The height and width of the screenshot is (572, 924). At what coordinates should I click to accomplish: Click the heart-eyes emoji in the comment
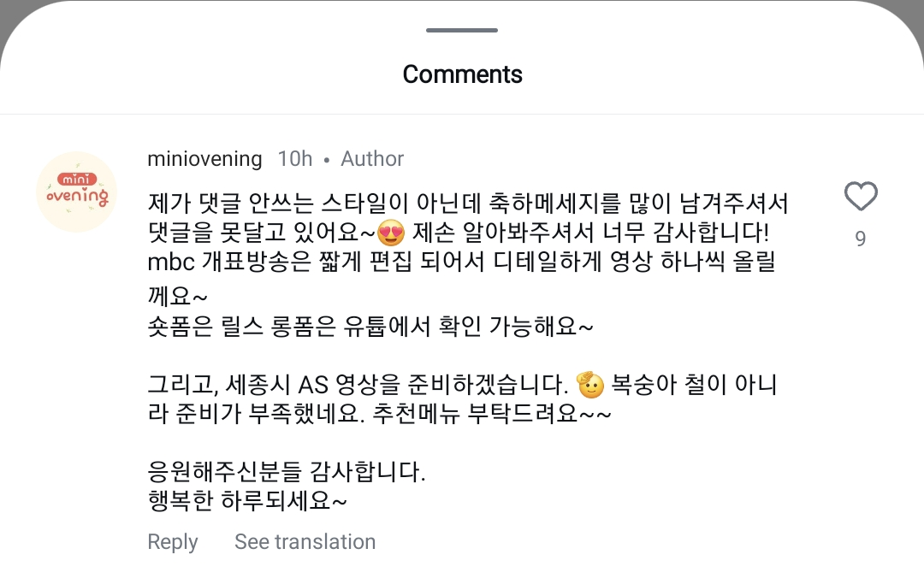tap(391, 233)
